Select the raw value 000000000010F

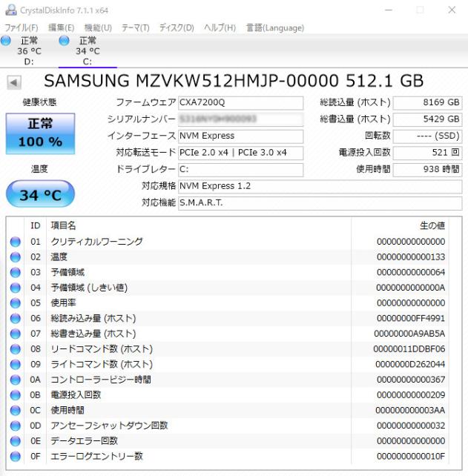(411, 456)
